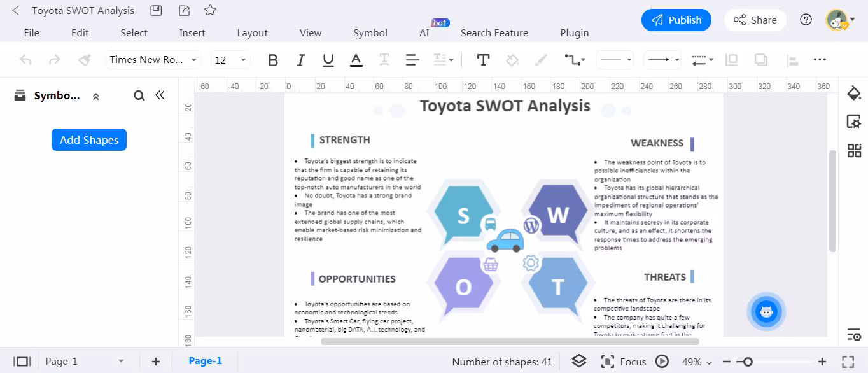Click the zoom slider handle

coord(748,362)
